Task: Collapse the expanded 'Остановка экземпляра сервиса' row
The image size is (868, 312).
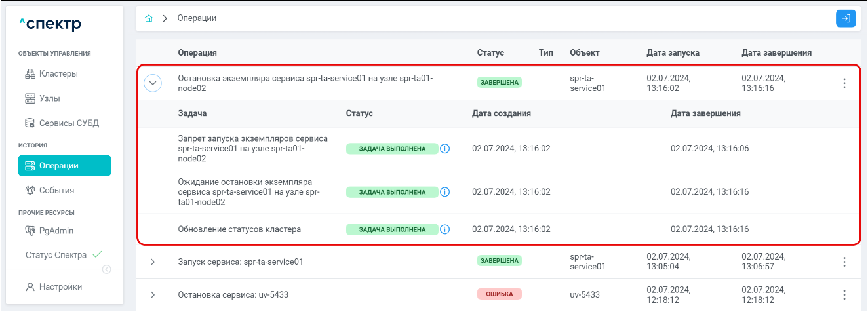Action: point(153,83)
